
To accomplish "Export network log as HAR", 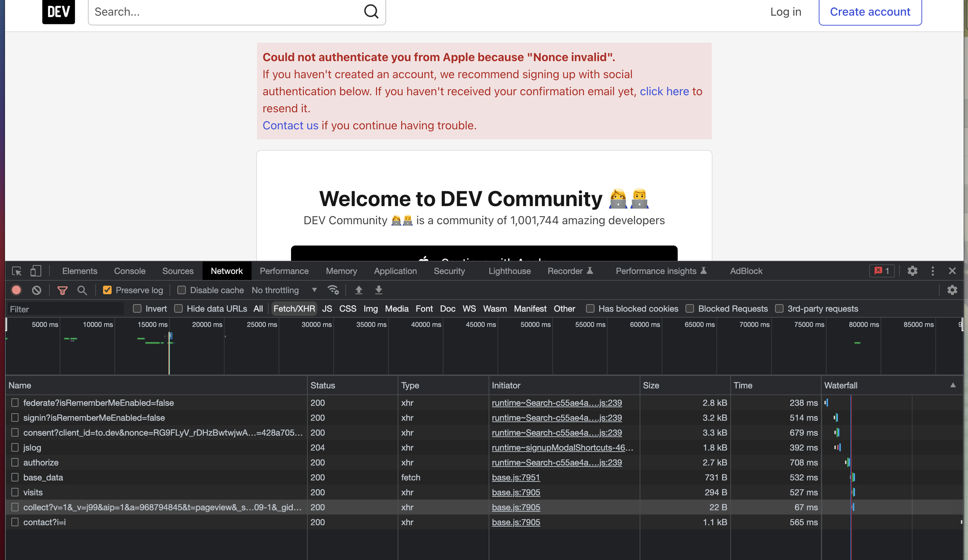I will pyautogui.click(x=378, y=290).
